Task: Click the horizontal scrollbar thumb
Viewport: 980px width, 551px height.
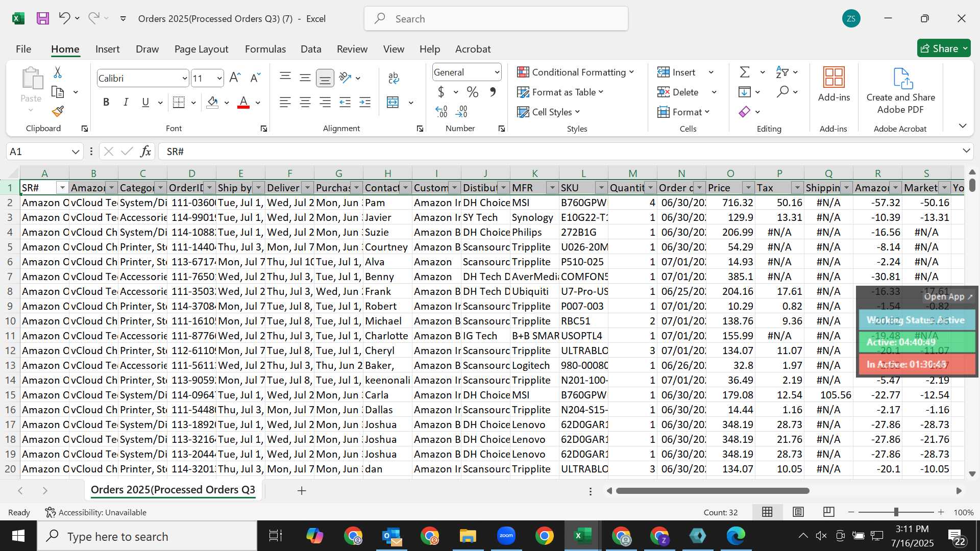Action: tap(713, 491)
